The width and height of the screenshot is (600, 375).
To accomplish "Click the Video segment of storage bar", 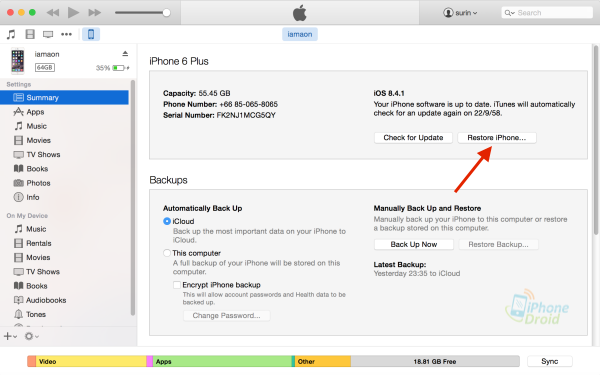I will pos(91,361).
